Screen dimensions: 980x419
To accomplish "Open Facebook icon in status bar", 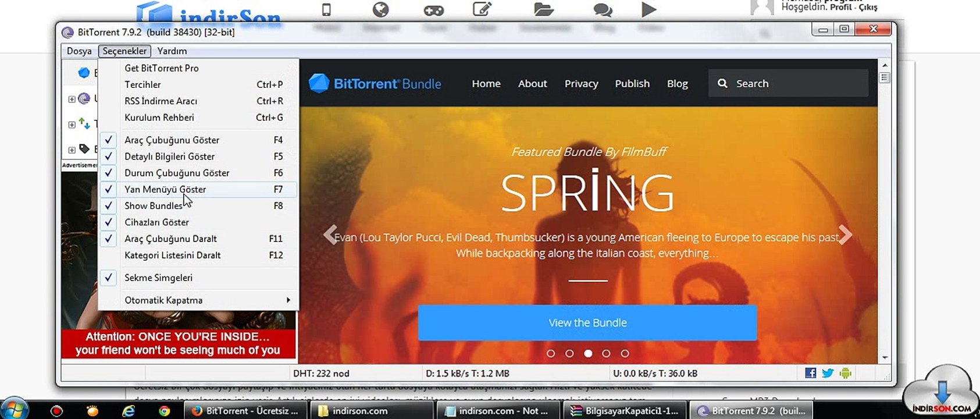I will coord(810,373).
